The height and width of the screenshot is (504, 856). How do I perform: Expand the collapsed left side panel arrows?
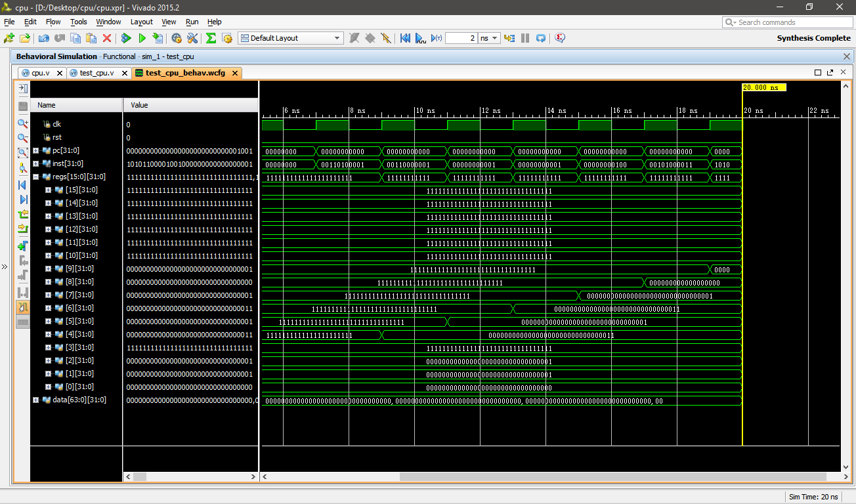coord(4,266)
